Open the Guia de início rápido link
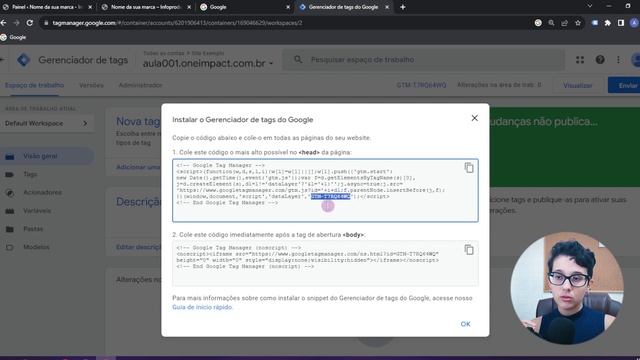The height and width of the screenshot is (360, 640). [x=202, y=307]
